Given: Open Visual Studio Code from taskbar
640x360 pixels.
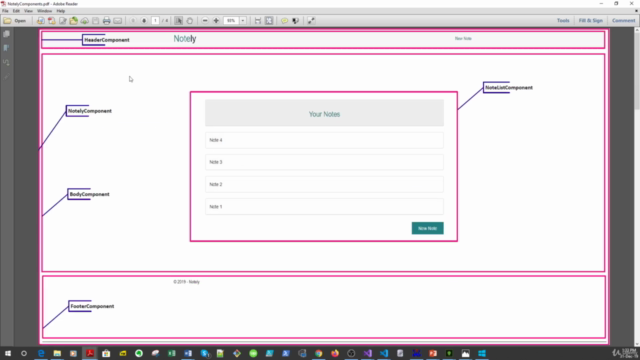Looking at the screenshot, I should [384, 353].
